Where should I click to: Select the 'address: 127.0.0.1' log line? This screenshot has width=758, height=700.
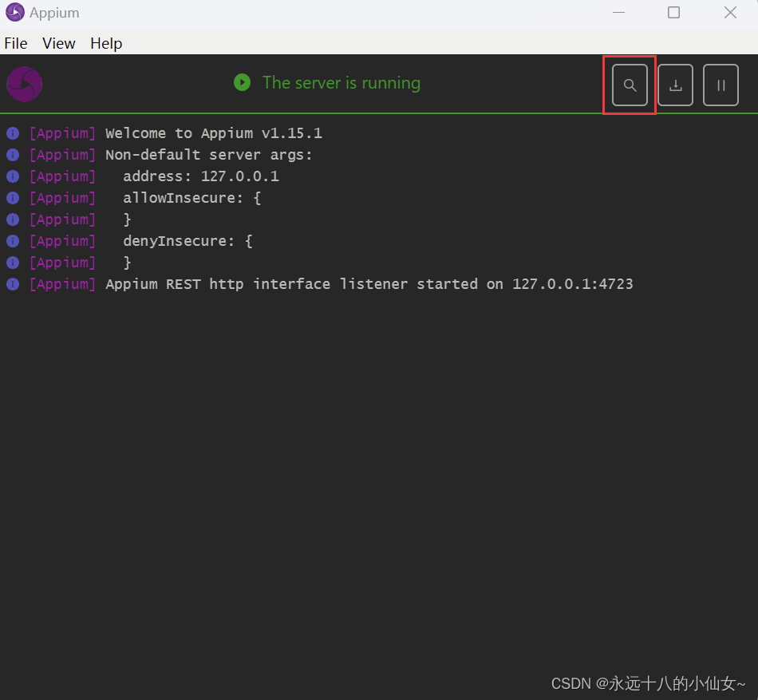pyautogui.click(x=201, y=176)
